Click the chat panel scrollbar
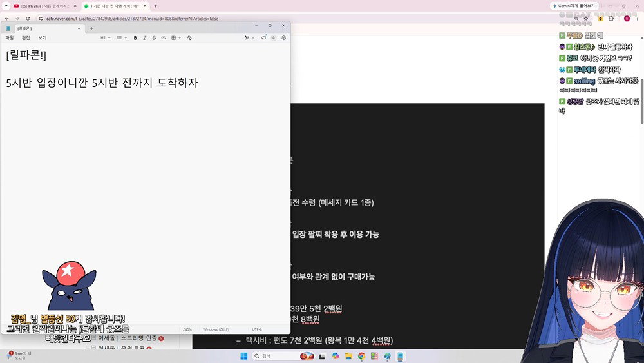 point(641,101)
